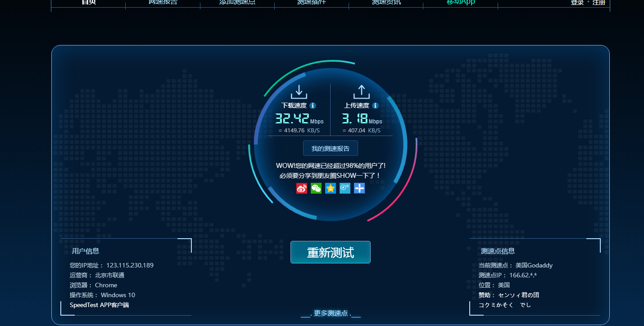Viewport: 644px width, 326px height.
Task: Open SpeedTest APP客户端 link
Action: (x=100, y=305)
